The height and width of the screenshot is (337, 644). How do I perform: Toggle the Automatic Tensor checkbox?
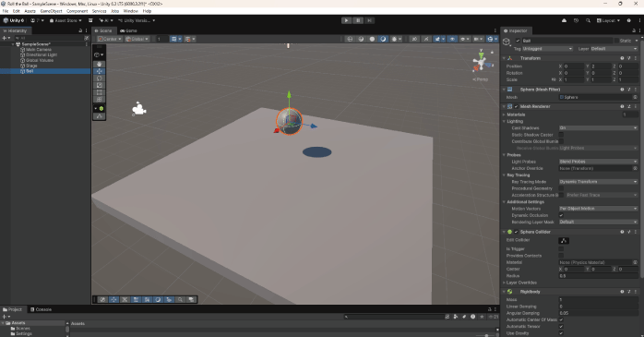[561, 326]
